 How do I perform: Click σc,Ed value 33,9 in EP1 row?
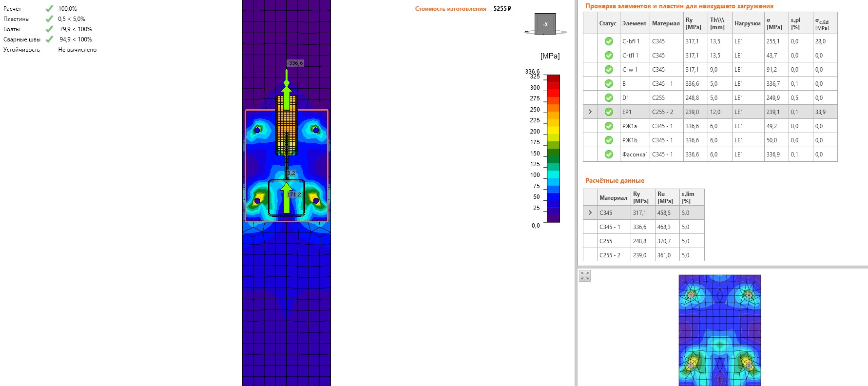pyautogui.click(x=820, y=112)
